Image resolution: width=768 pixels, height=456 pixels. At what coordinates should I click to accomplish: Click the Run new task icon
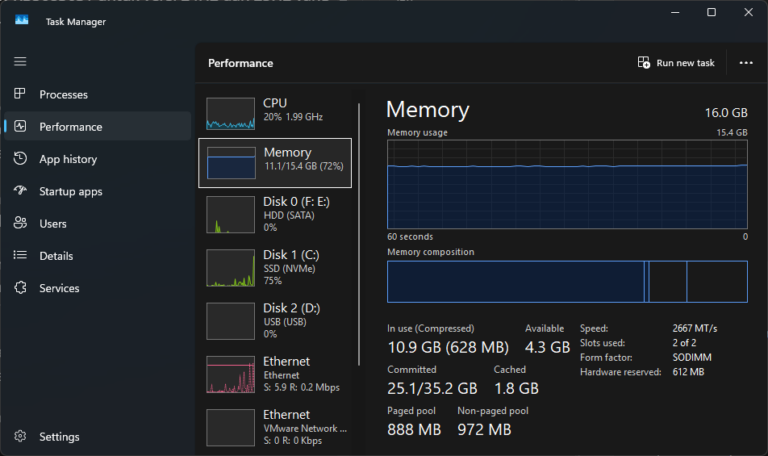point(644,62)
